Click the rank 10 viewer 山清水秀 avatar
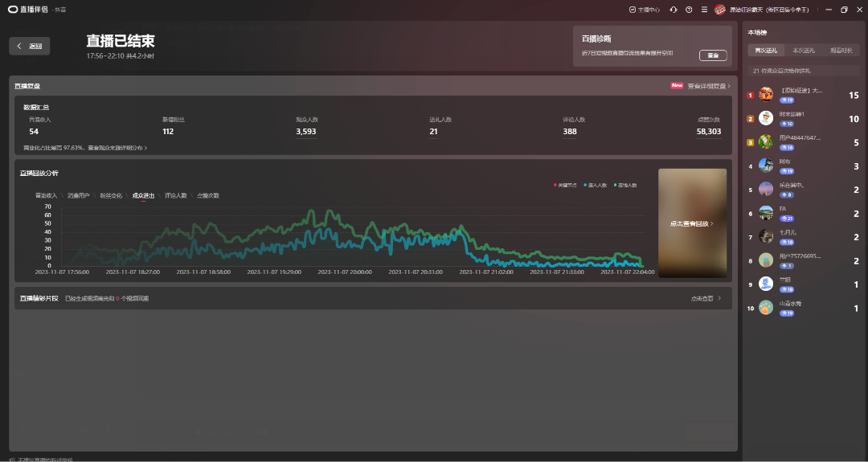The image size is (868, 462). tap(766, 308)
